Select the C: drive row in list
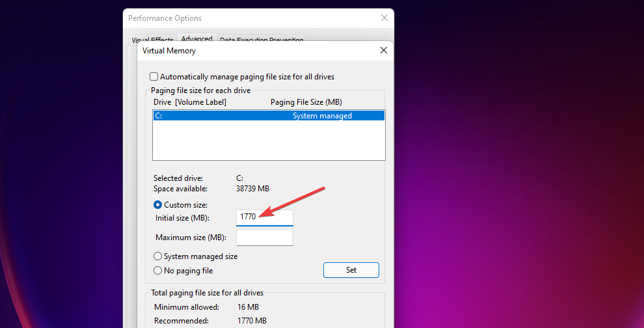 [x=269, y=116]
